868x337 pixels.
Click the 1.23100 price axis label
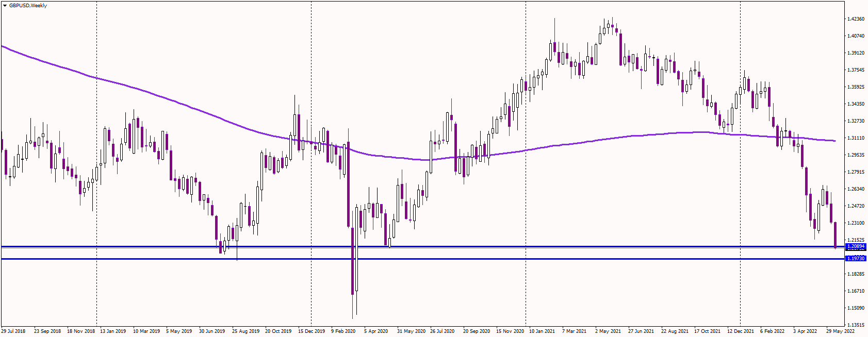point(856,223)
